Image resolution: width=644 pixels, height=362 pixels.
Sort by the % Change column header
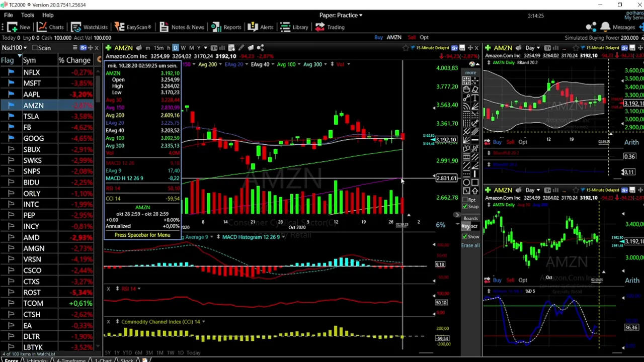[74, 60]
